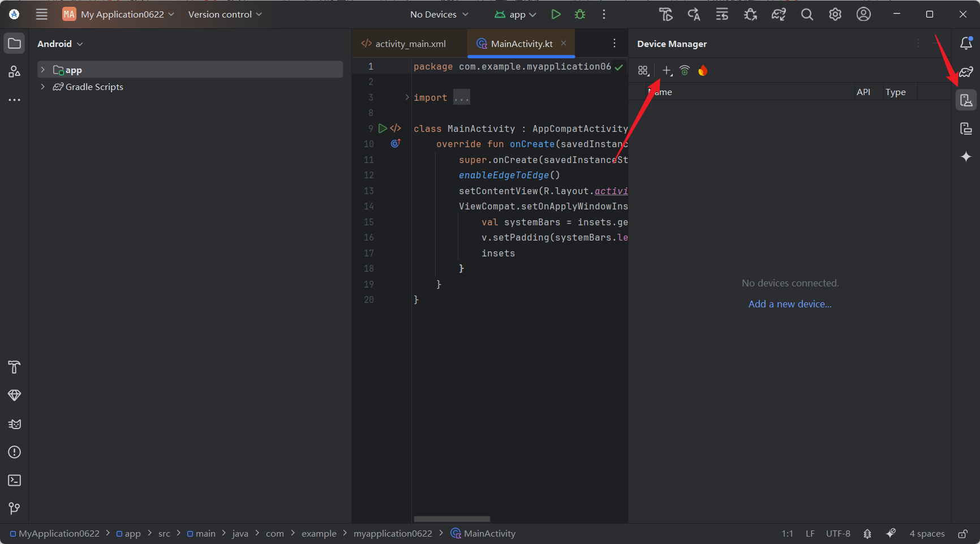Open notifications via the bell icon
Screen dimensions: 980x544
tap(966, 42)
